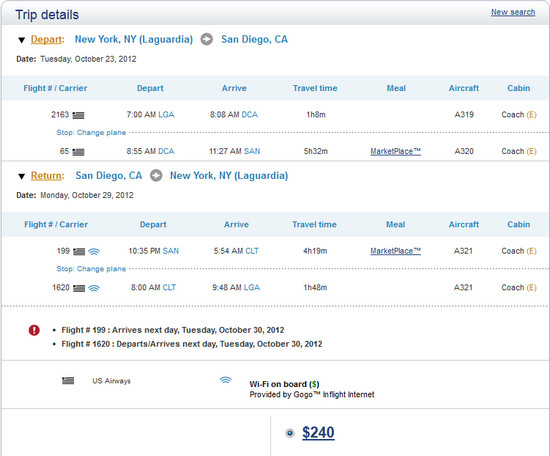Click the Wi-Fi on board legend icon
Screen dimensions: 550x456
coord(226,380)
